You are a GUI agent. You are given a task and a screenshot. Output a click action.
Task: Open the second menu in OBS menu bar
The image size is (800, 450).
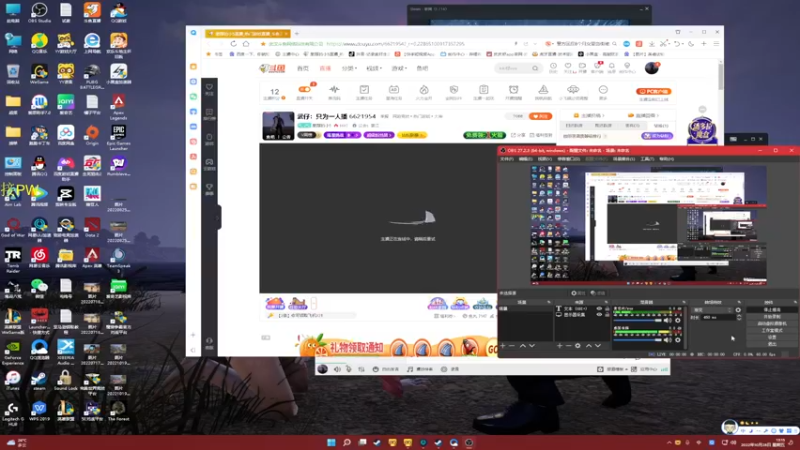(526, 159)
